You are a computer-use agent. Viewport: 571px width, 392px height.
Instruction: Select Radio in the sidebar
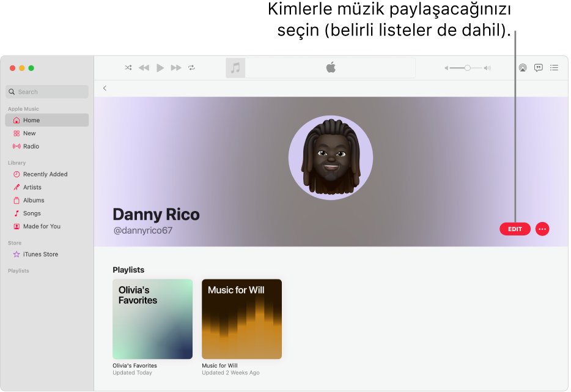(x=31, y=146)
